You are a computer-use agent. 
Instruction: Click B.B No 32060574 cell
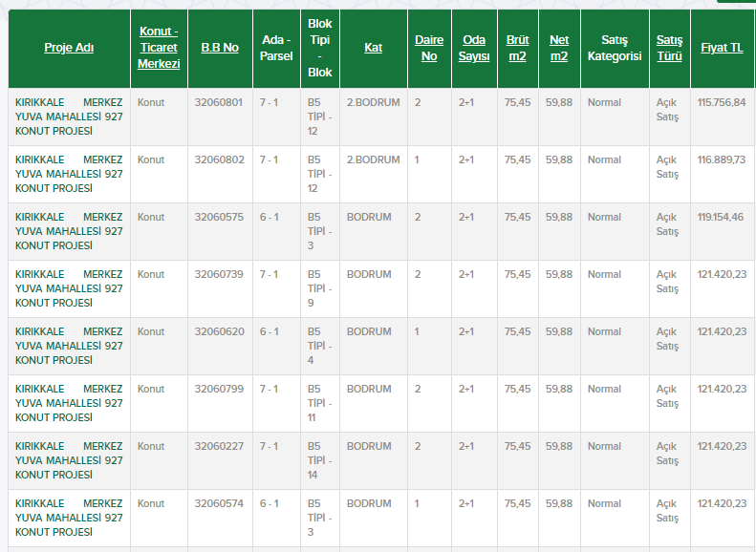click(218, 503)
